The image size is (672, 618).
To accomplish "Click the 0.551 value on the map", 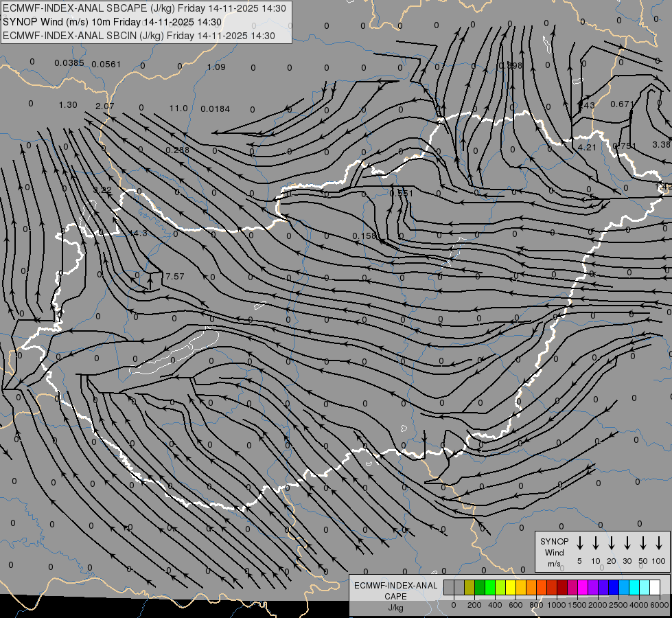I will click(x=401, y=193).
